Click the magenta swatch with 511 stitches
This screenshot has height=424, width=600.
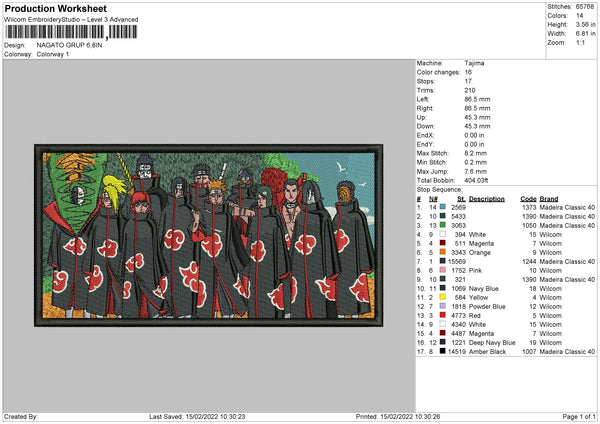click(x=443, y=243)
